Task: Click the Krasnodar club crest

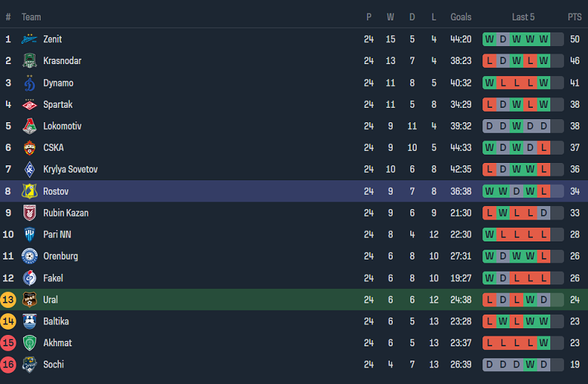Action: [29, 61]
